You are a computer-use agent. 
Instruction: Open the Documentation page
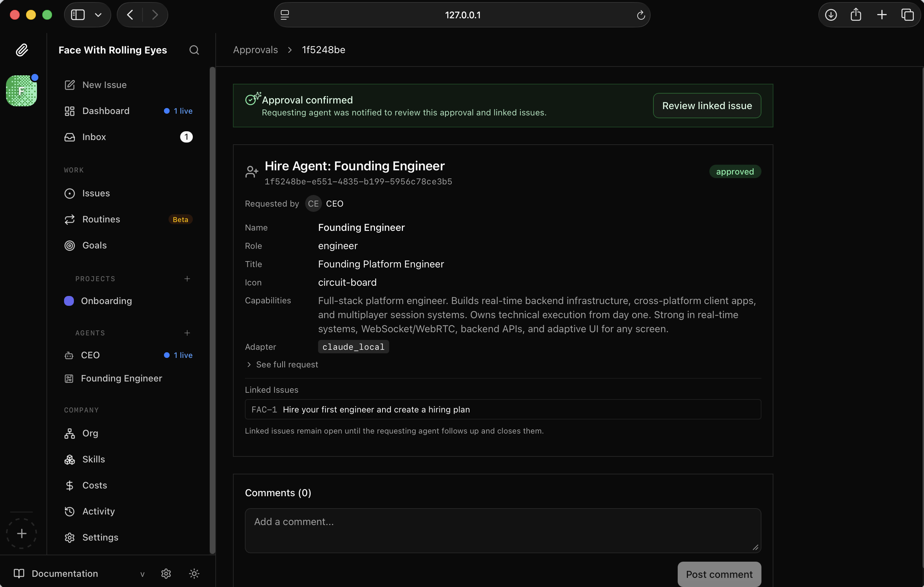click(64, 573)
